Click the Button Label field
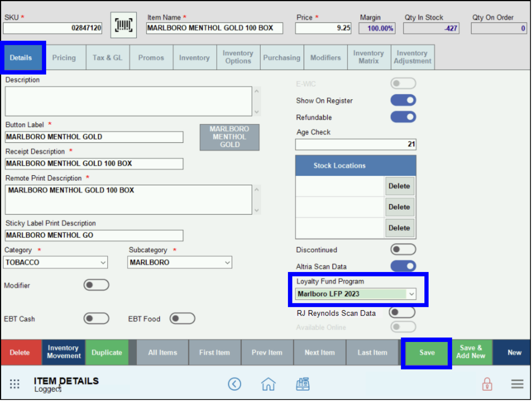 [94, 137]
